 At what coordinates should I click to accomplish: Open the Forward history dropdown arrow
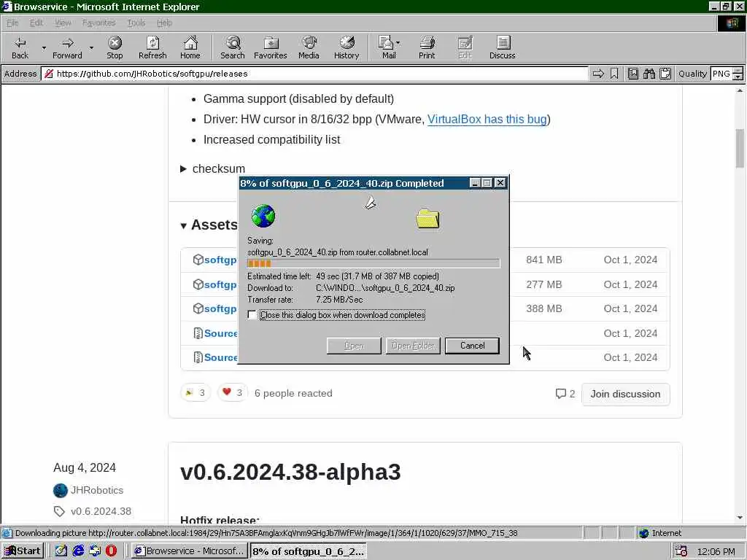(91, 47)
